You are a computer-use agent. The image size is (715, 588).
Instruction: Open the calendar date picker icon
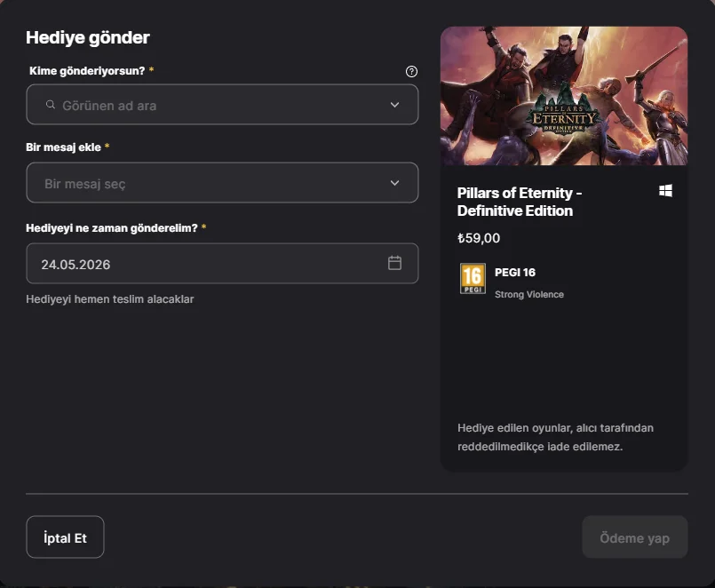click(x=394, y=263)
